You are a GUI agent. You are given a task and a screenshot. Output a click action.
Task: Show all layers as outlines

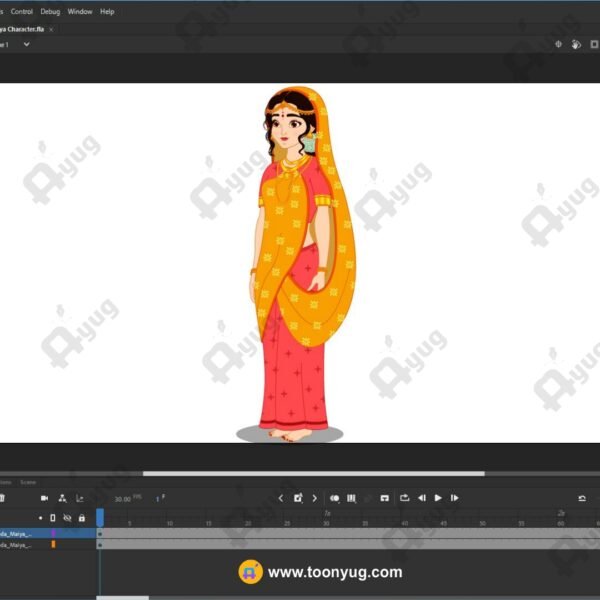(53, 518)
